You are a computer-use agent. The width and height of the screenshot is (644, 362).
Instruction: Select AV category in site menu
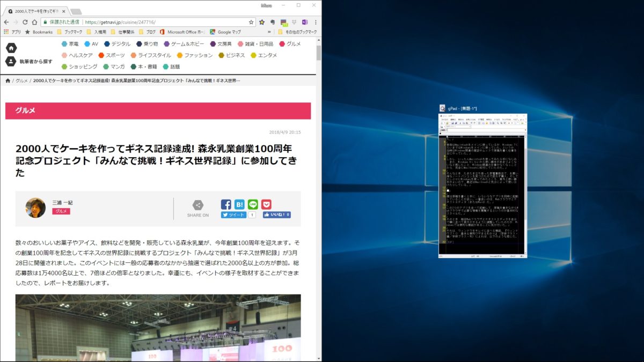coord(91,43)
